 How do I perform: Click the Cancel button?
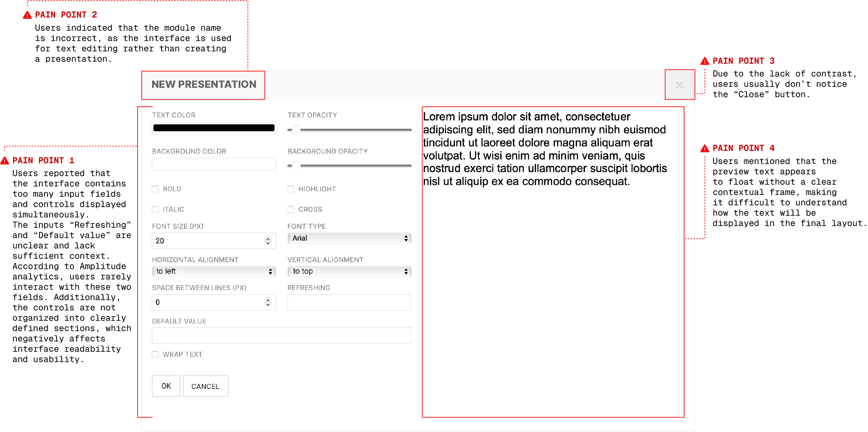click(x=205, y=386)
